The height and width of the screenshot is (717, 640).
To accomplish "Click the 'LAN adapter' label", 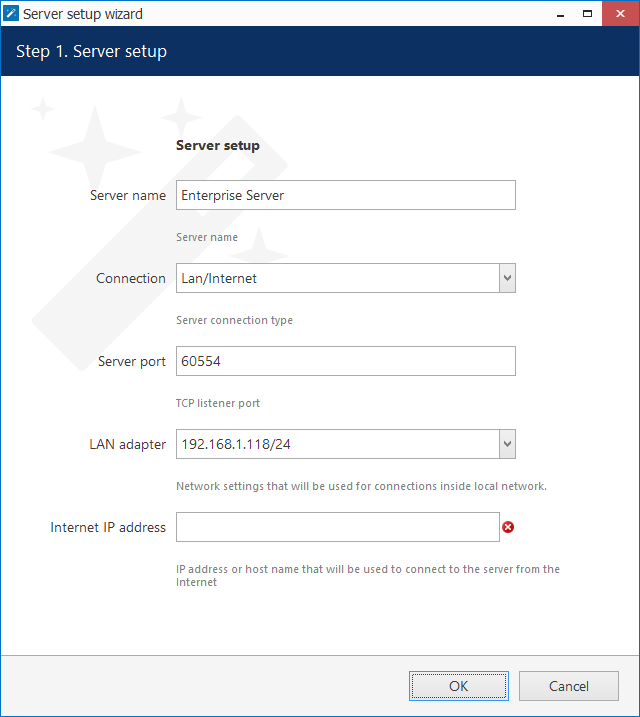I will (128, 444).
